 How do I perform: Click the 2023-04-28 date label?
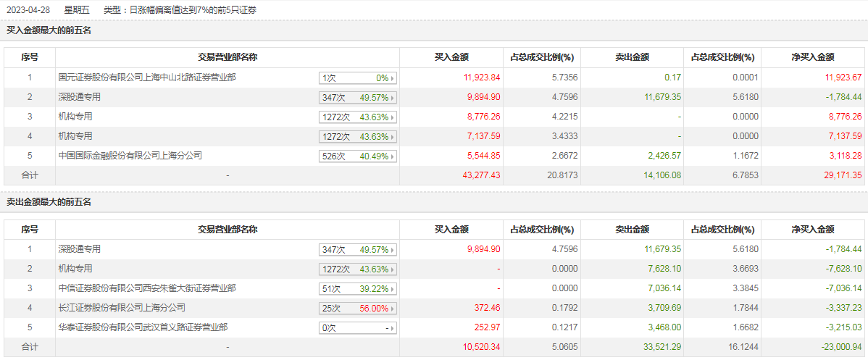[29, 10]
